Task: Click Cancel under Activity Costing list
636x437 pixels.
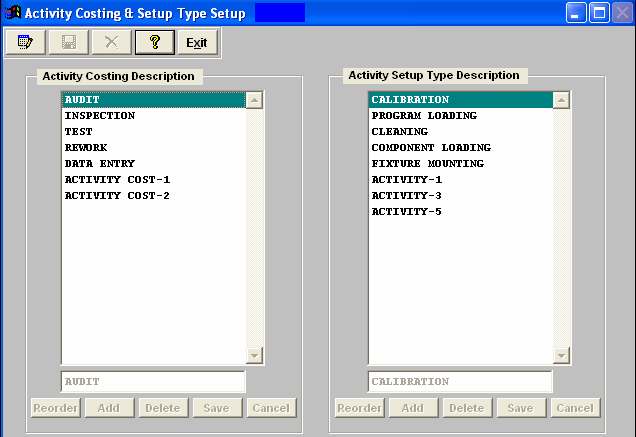Action: pos(272,408)
